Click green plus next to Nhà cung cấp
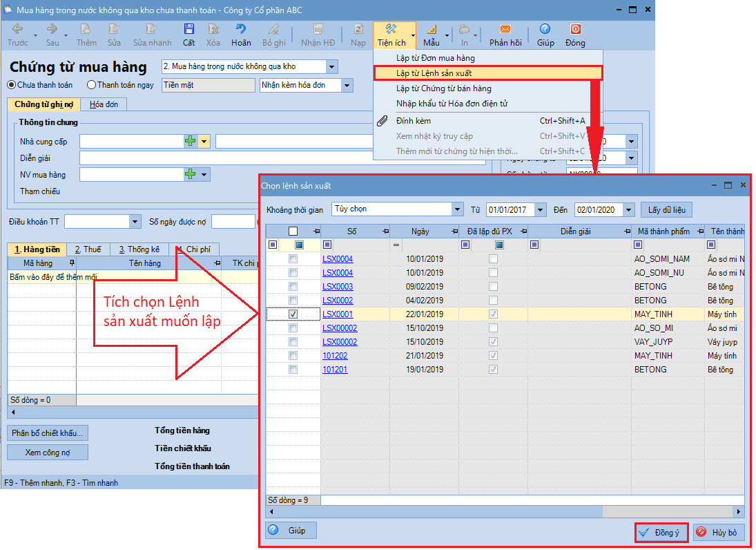Image resolution: width=756 pixels, height=550 pixels. pyautogui.click(x=190, y=141)
